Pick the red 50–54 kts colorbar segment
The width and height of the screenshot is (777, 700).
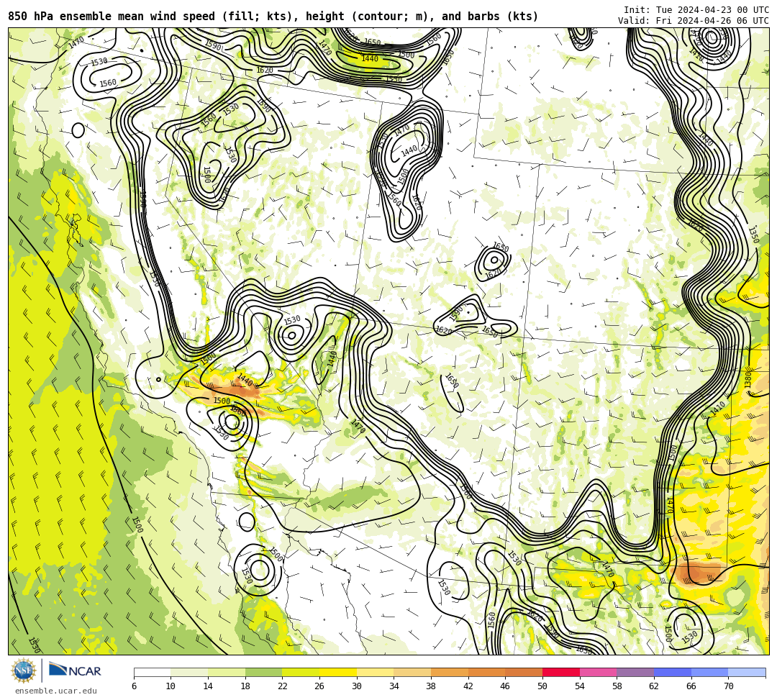561,672
